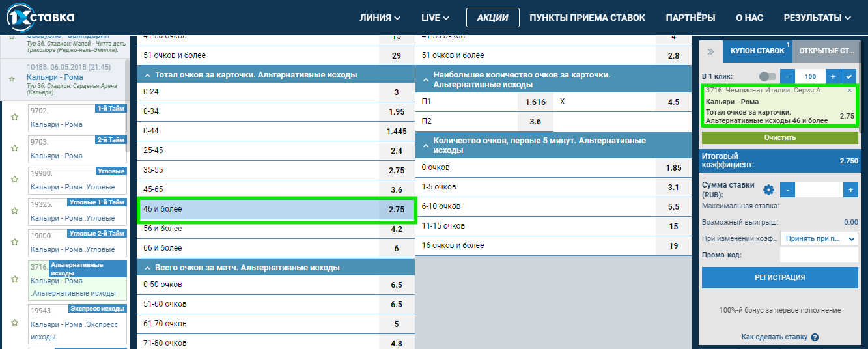This screenshot has width=868, height=349.
Task: Select odds 5 for 61-70 очков
Action: [397, 324]
